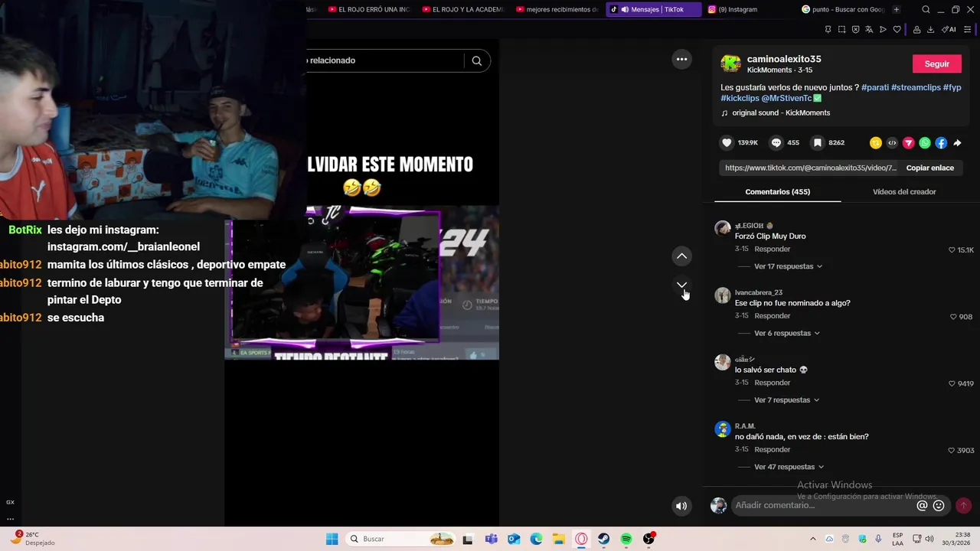
Task: Click 'Copiar enlace' button
Action: 929,168
